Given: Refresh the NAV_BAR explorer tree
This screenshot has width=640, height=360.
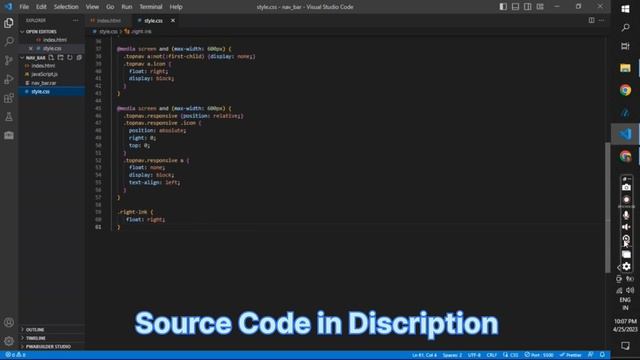Looking at the screenshot, I should (70, 58).
